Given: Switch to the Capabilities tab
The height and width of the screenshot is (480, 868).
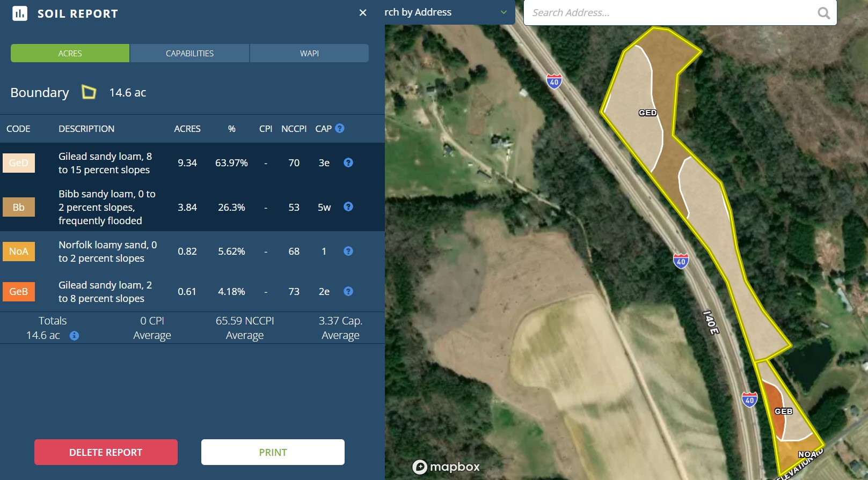Looking at the screenshot, I should tap(189, 53).
